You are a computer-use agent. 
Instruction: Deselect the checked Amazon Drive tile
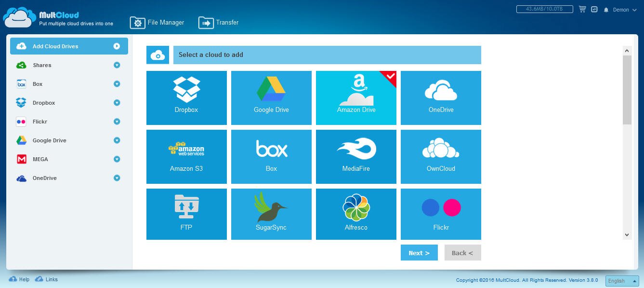tap(356, 98)
